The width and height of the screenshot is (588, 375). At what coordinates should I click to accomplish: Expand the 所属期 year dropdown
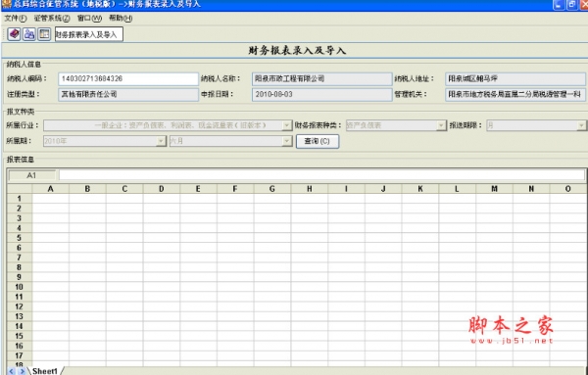pyautogui.click(x=161, y=141)
